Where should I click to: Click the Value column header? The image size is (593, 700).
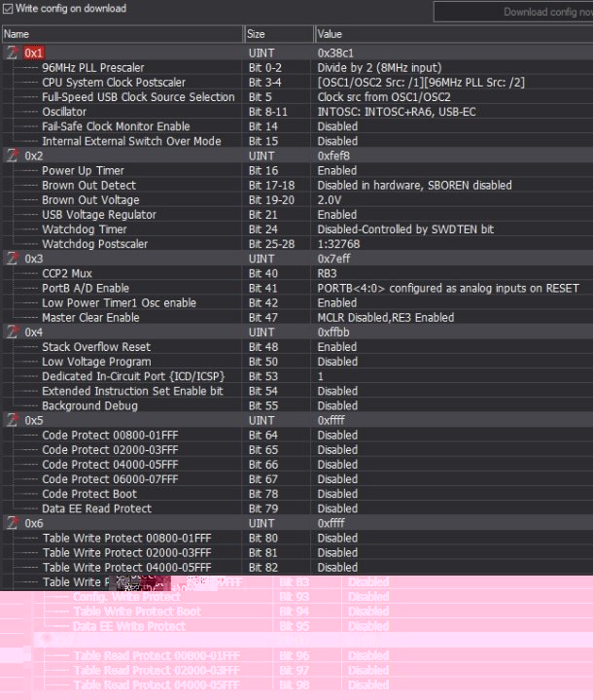click(x=454, y=34)
